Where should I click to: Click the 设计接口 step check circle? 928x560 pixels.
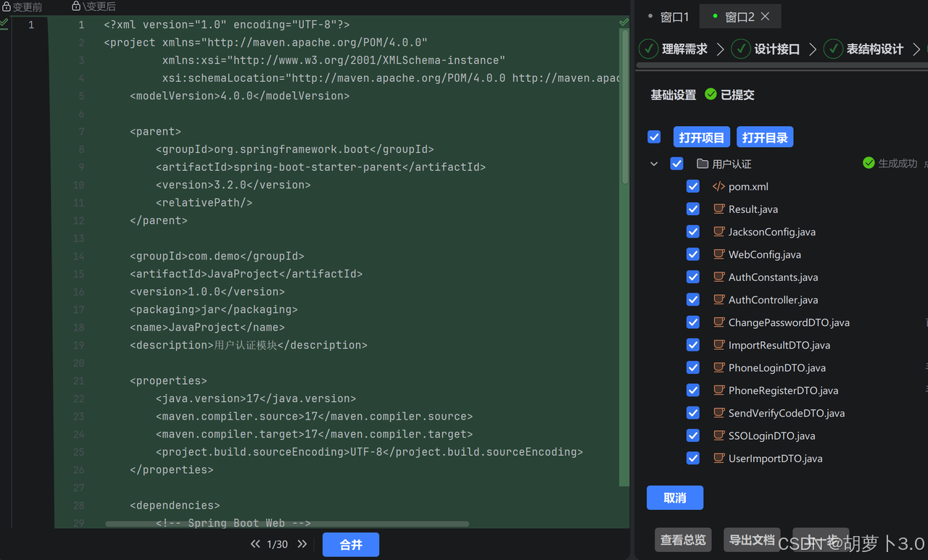click(x=740, y=49)
